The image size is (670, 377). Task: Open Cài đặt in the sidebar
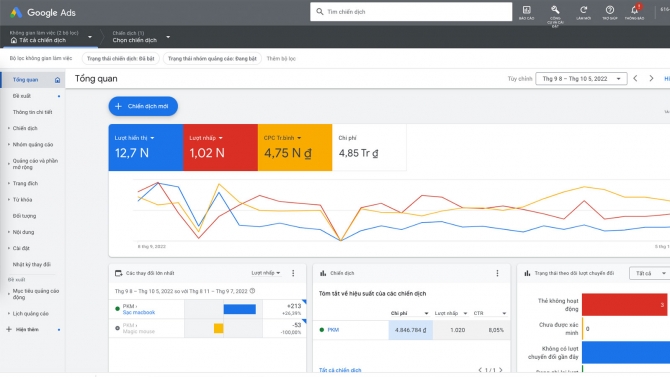pos(21,248)
